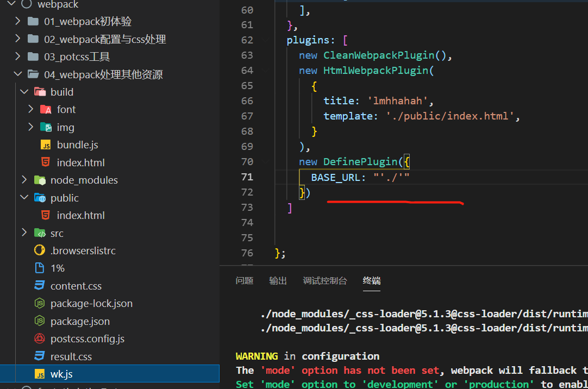Click the './public/index.html' template string
Image resolution: width=588 pixels, height=389 pixels.
pyautogui.click(x=450, y=116)
